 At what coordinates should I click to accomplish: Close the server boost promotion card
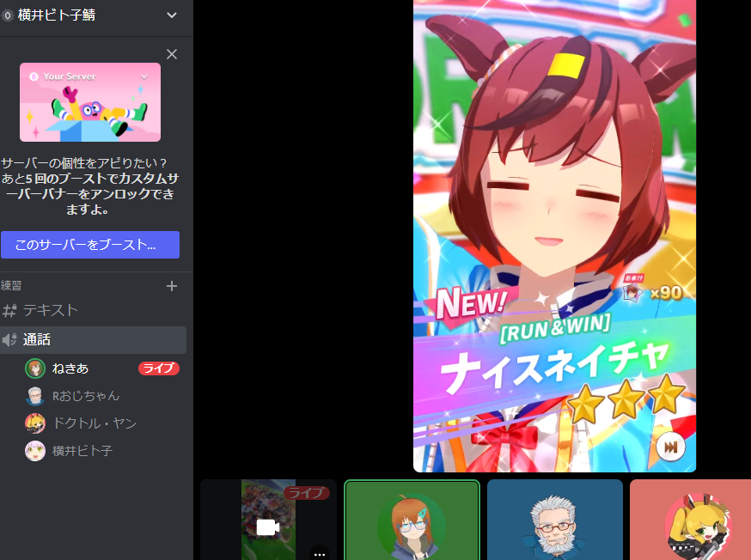pyautogui.click(x=172, y=54)
